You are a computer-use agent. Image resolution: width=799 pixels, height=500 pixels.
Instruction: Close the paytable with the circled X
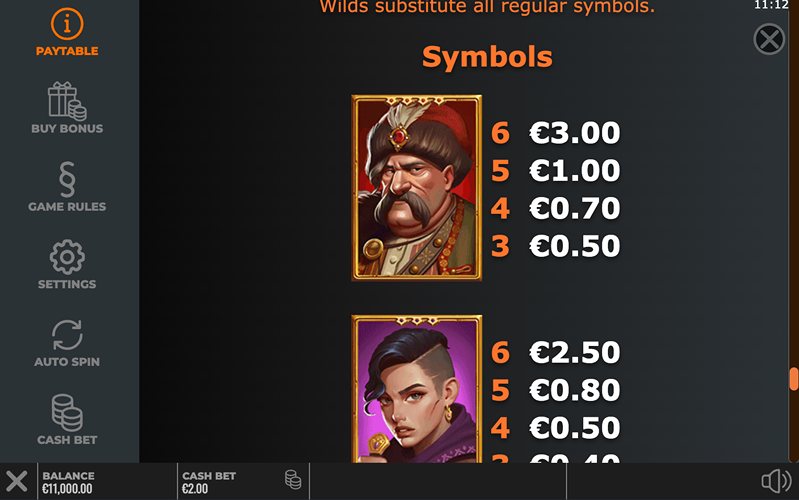(769, 39)
